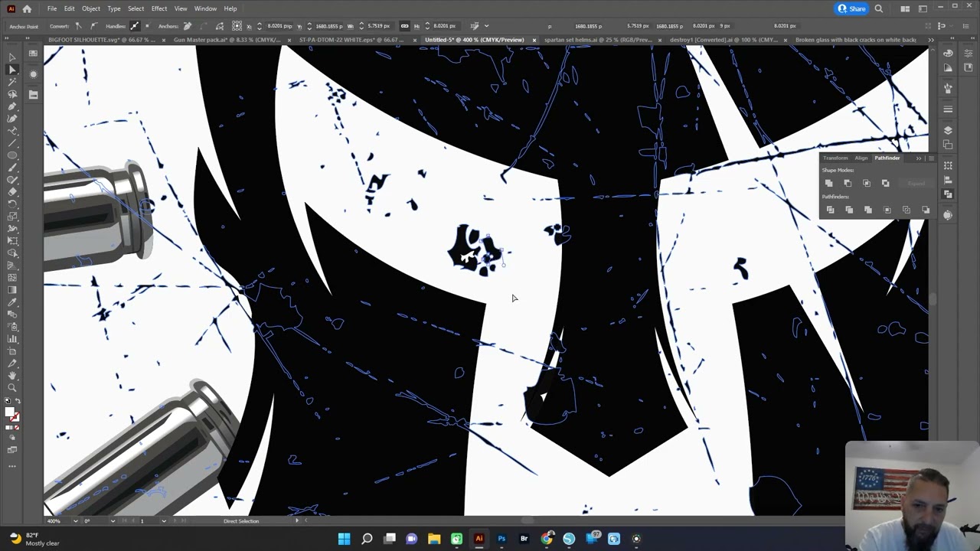Open the Stroke panel icon in the dock
Image resolution: width=980 pixels, height=551 pixels.
click(948, 109)
